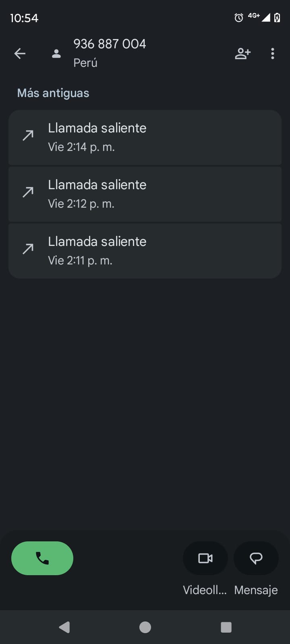This screenshot has height=644, width=290.
Task: Tap the message bubble icon
Action: click(x=256, y=558)
